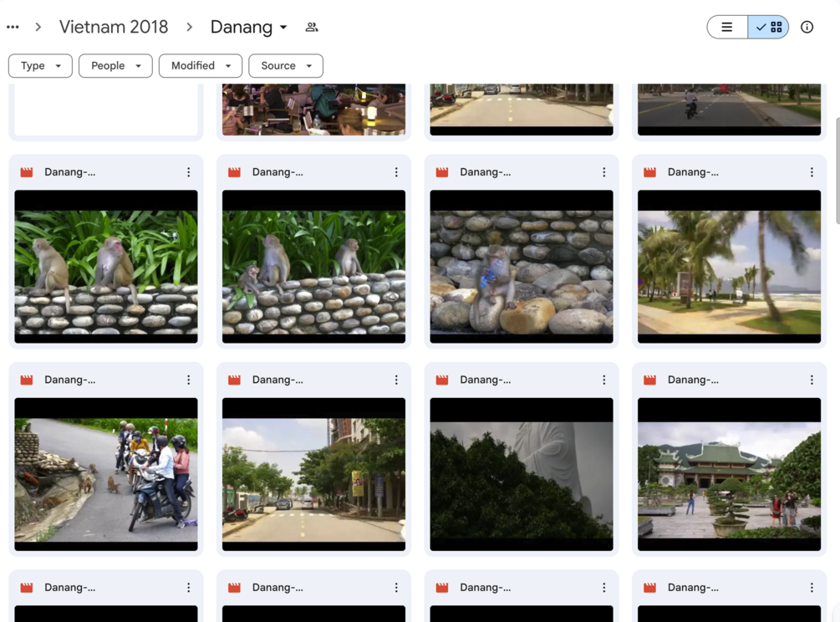Open the People filter dropdown
This screenshot has height=622, width=840.
click(115, 65)
